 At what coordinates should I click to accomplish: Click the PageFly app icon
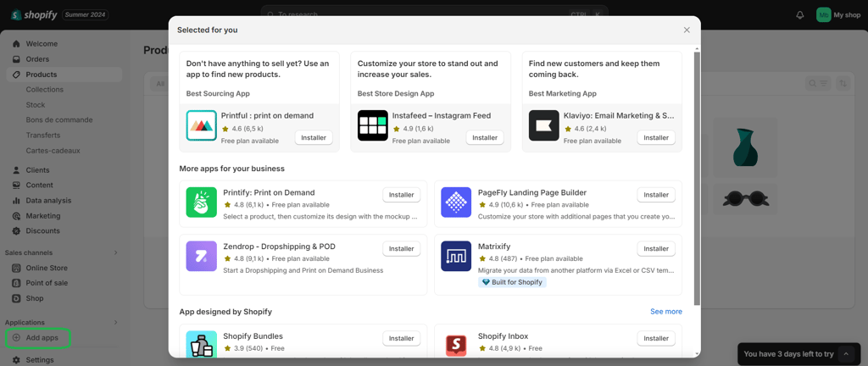tap(455, 202)
